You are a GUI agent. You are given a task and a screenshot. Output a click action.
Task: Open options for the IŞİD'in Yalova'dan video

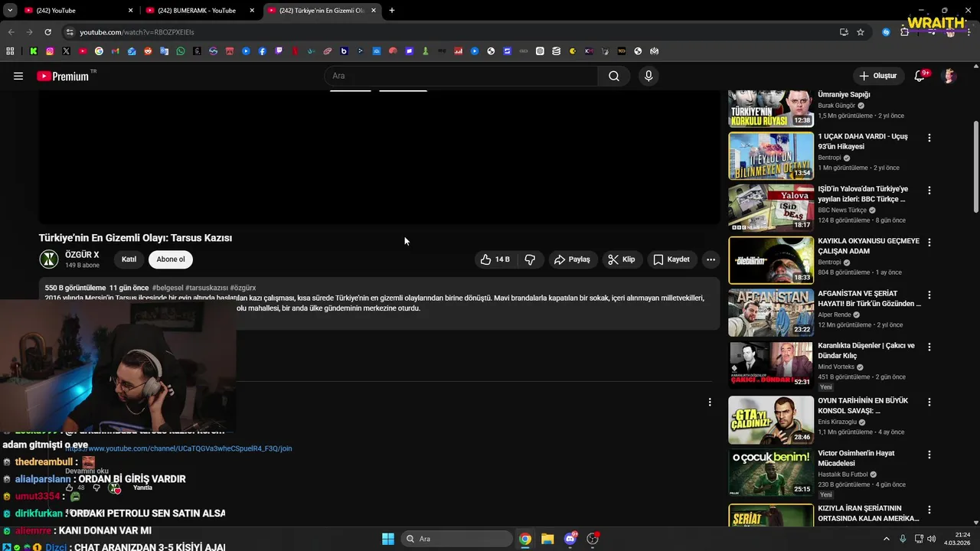[x=929, y=190]
